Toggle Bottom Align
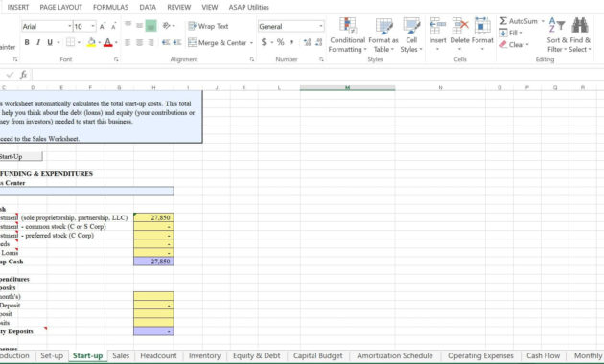This screenshot has width=604, height=364. [x=151, y=26]
